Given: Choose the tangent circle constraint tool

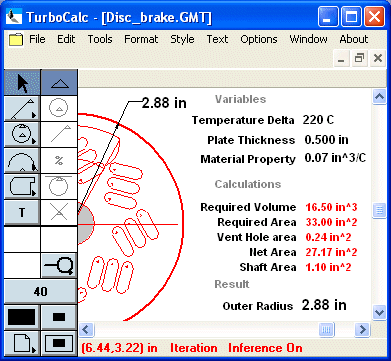Looking at the screenshot, I should point(59,187).
